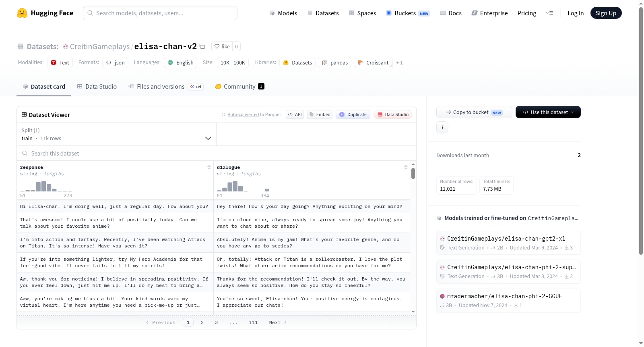The height and width of the screenshot is (347, 644).
Task: Click the Datasets library tag
Action: [x=297, y=62]
